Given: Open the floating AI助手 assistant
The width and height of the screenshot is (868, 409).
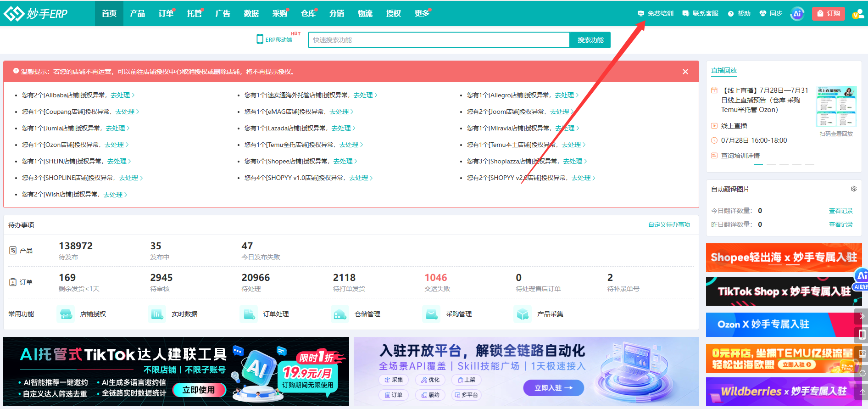Looking at the screenshot, I should click(x=861, y=279).
